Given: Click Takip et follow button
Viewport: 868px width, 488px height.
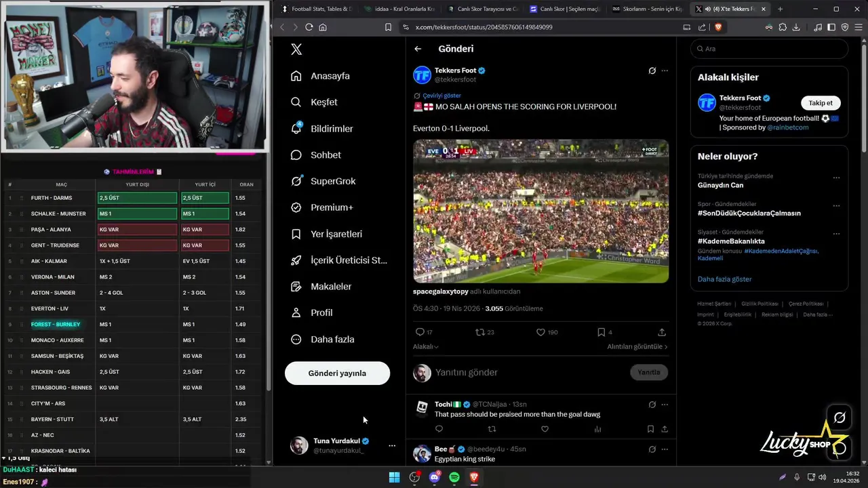Looking at the screenshot, I should point(821,103).
